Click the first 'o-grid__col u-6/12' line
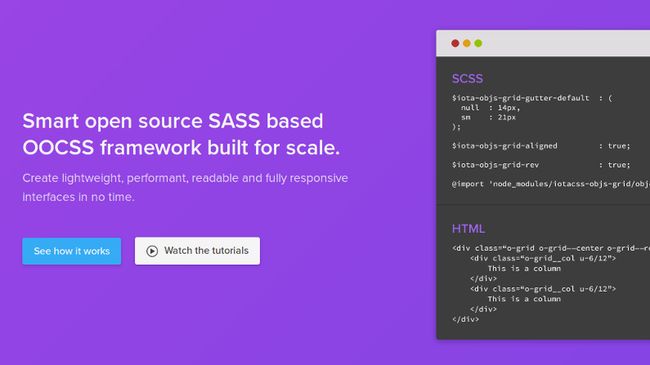The height and width of the screenshot is (365, 650). [x=543, y=258]
